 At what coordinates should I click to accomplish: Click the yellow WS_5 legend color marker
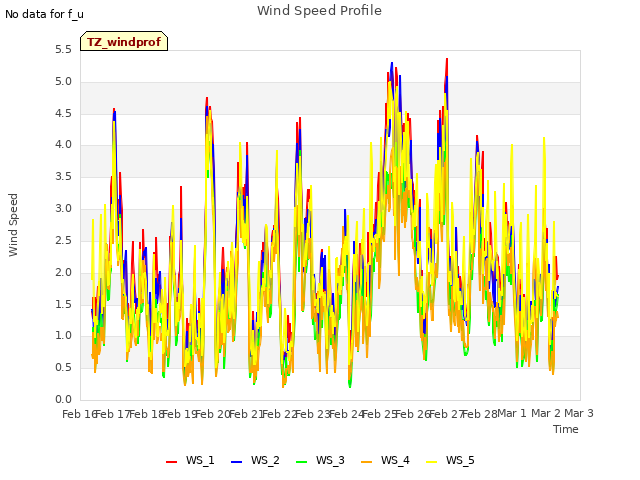point(431,462)
